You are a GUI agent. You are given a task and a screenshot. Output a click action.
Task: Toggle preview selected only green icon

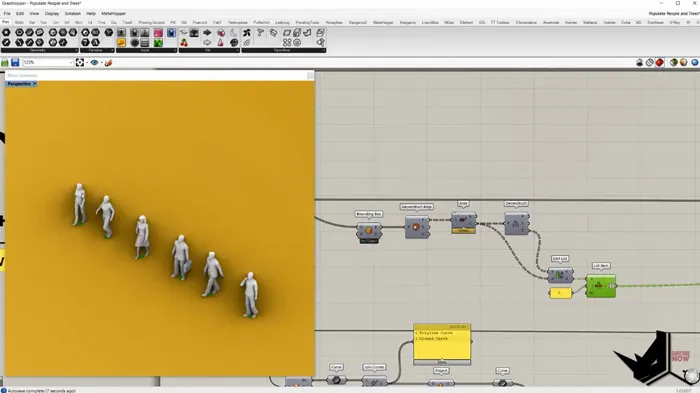(x=674, y=63)
